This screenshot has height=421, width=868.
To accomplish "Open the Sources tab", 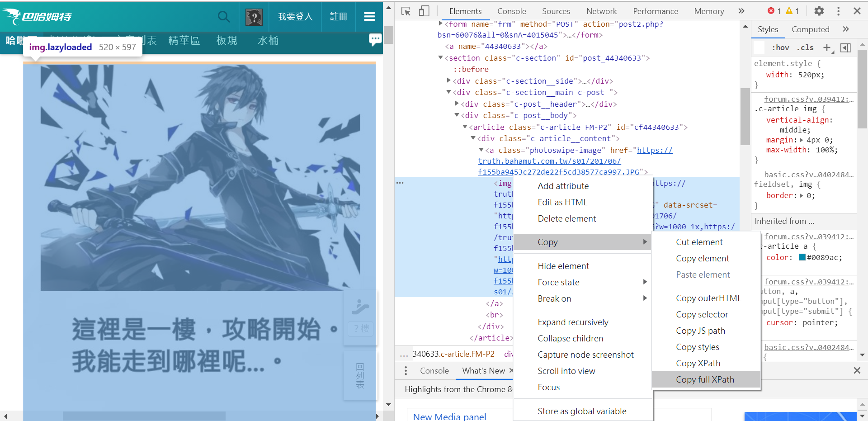I will pos(556,11).
